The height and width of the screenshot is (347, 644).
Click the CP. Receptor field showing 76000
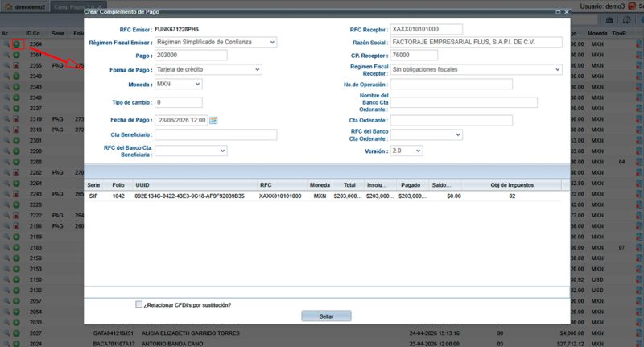414,55
